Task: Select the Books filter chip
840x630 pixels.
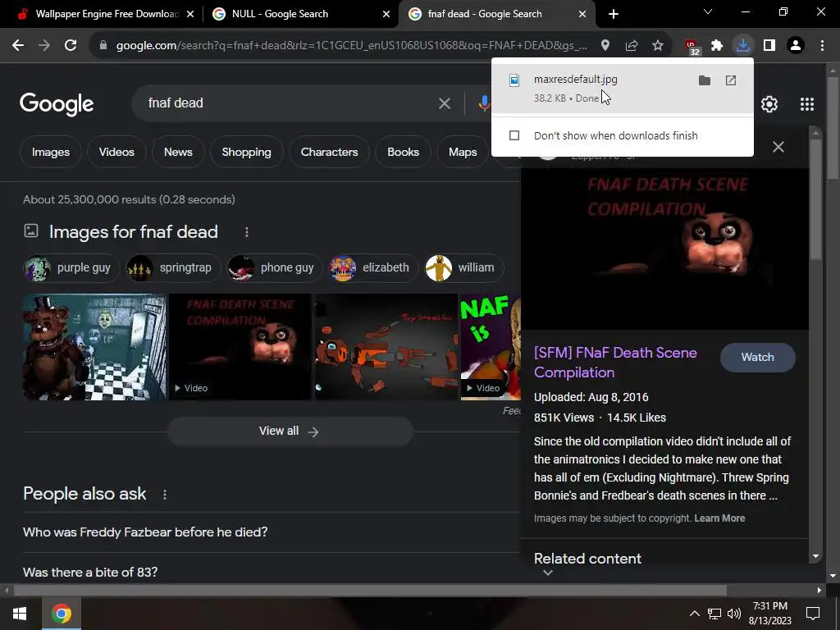Action: click(x=403, y=152)
